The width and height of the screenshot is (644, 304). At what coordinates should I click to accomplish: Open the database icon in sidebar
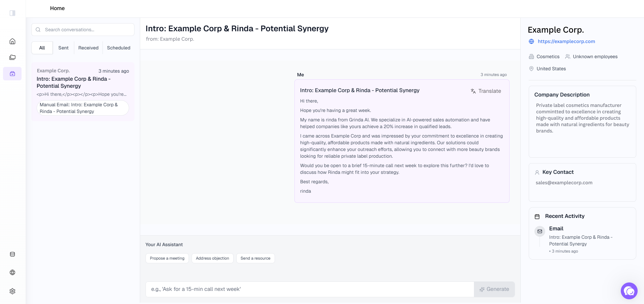pyautogui.click(x=12, y=254)
